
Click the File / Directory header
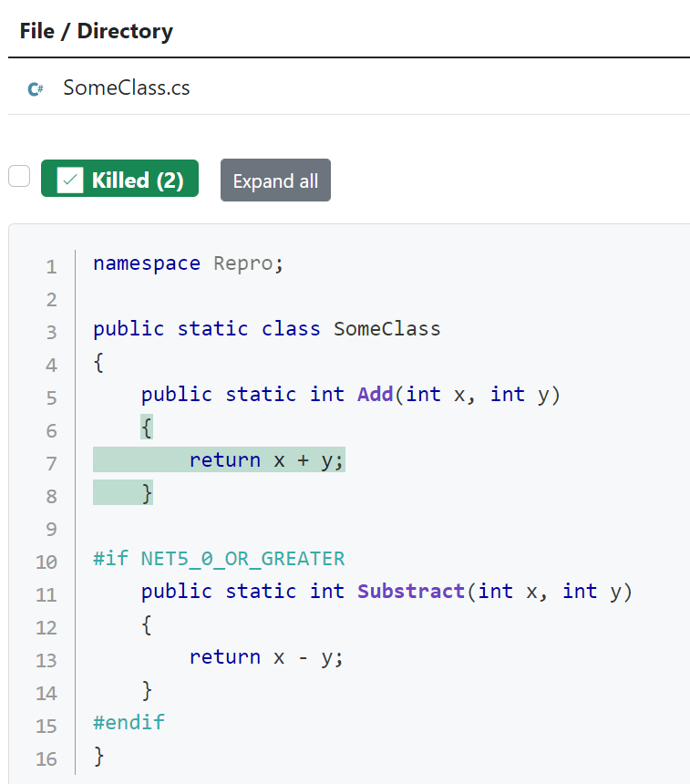tap(96, 30)
